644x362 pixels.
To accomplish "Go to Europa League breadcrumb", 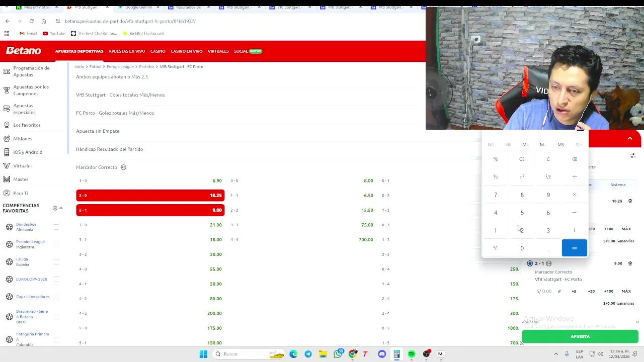I will [x=120, y=66].
